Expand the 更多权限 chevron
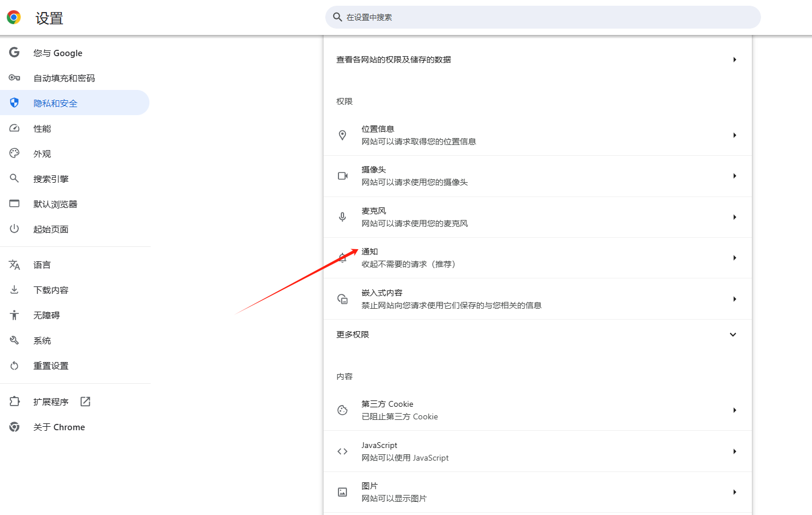This screenshot has height=515, width=812. 733,335
